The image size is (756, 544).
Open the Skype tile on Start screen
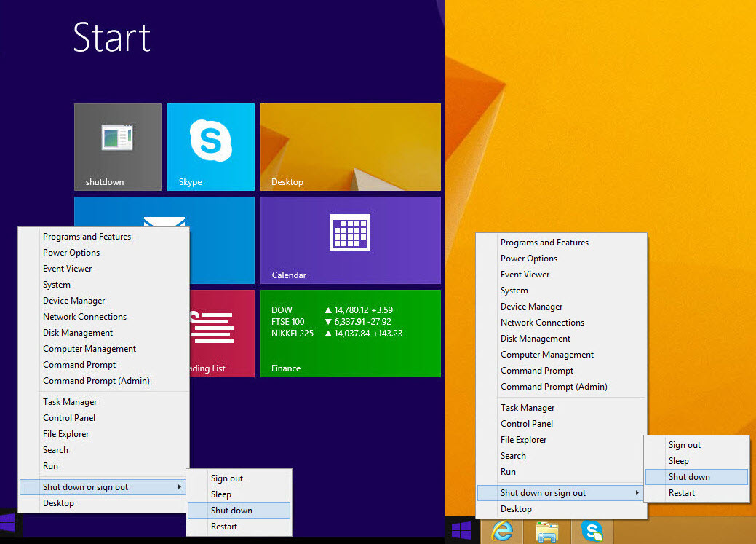[x=210, y=146]
